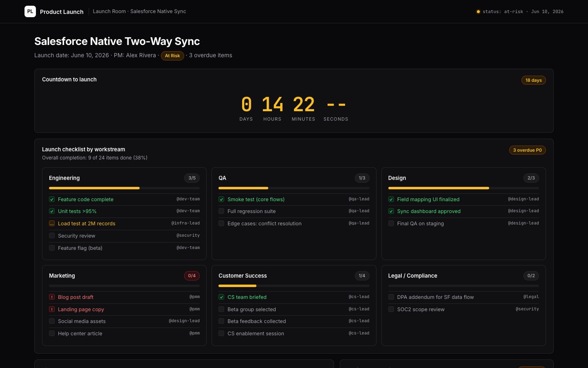Click @legal owner on DPA addendum row

click(531, 297)
